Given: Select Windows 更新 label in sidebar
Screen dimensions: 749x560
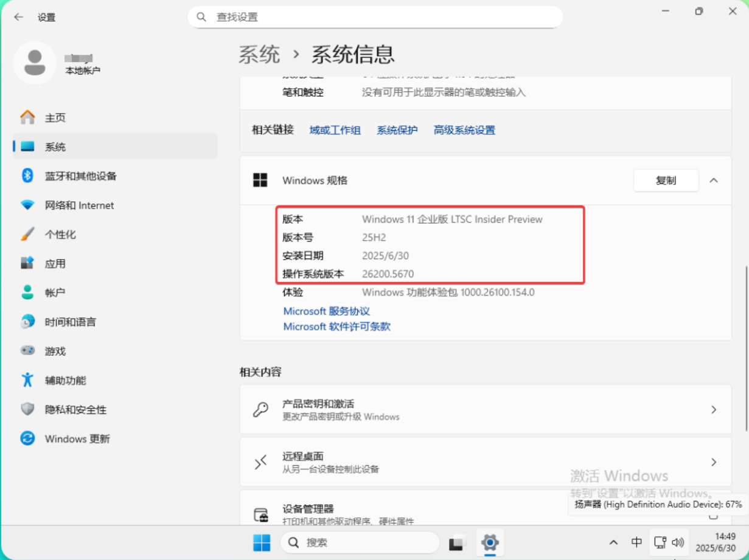Looking at the screenshot, I should tap(77, 439).
